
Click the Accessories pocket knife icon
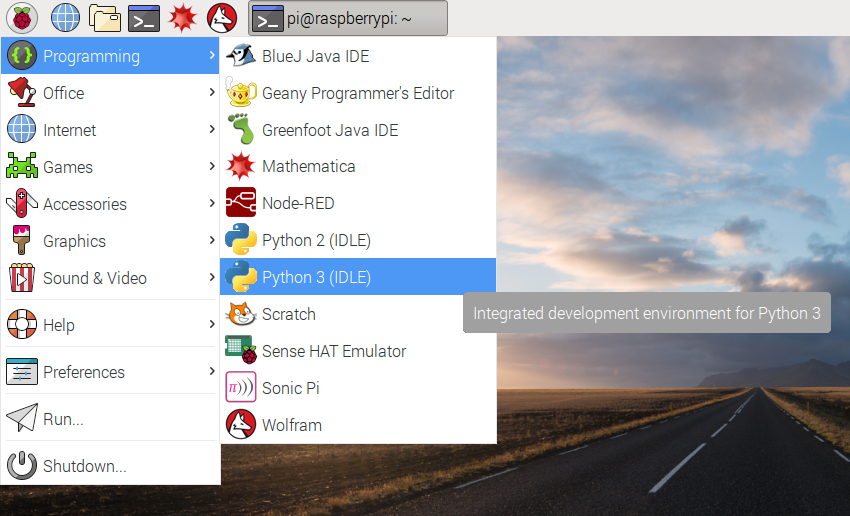pyautogui.click(x=22, y=203)
